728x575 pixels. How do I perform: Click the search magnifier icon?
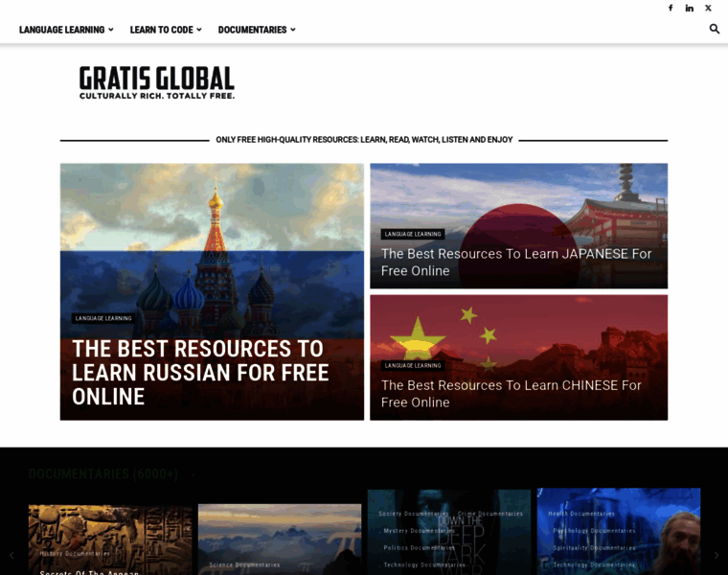[714, 29]
